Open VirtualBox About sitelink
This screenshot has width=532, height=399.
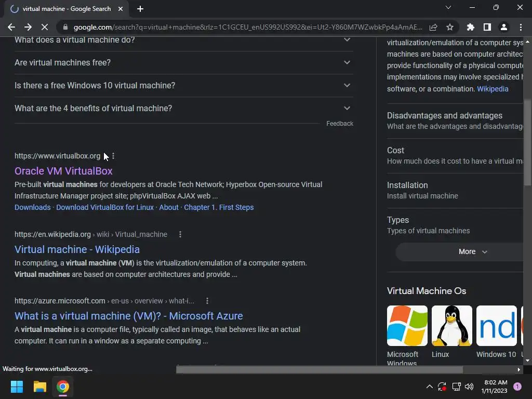click(x=169, y=207)
